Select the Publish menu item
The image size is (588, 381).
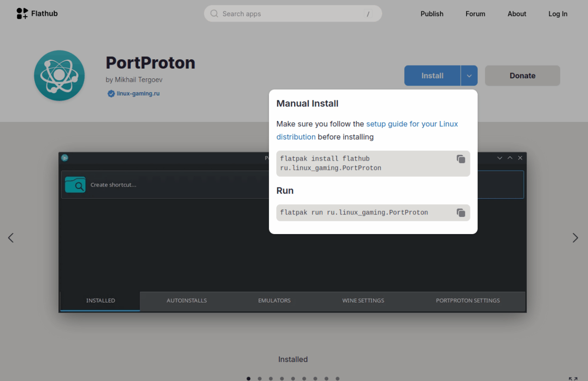pyautogui.click(x=432, y=14)
